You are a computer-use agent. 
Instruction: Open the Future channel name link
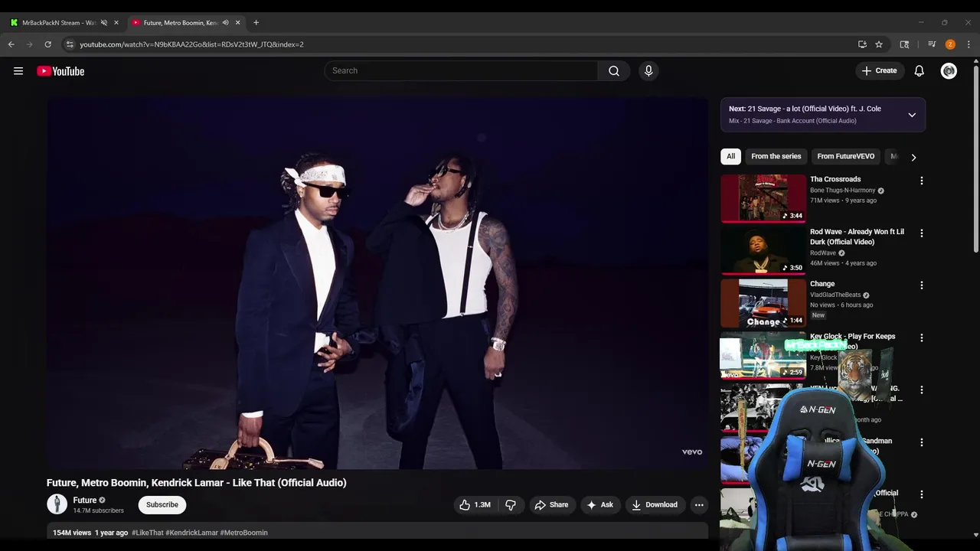pyautogui.click(x=85, y=500)
